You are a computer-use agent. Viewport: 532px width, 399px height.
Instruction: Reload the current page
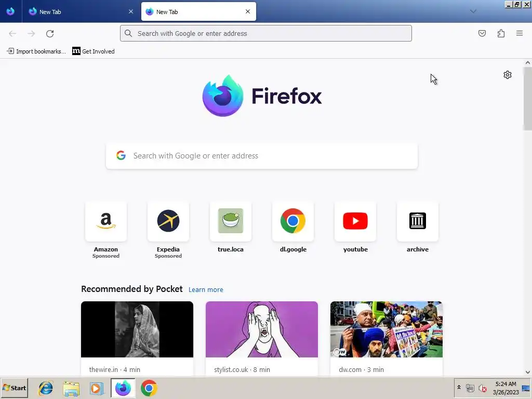[50, 33]
